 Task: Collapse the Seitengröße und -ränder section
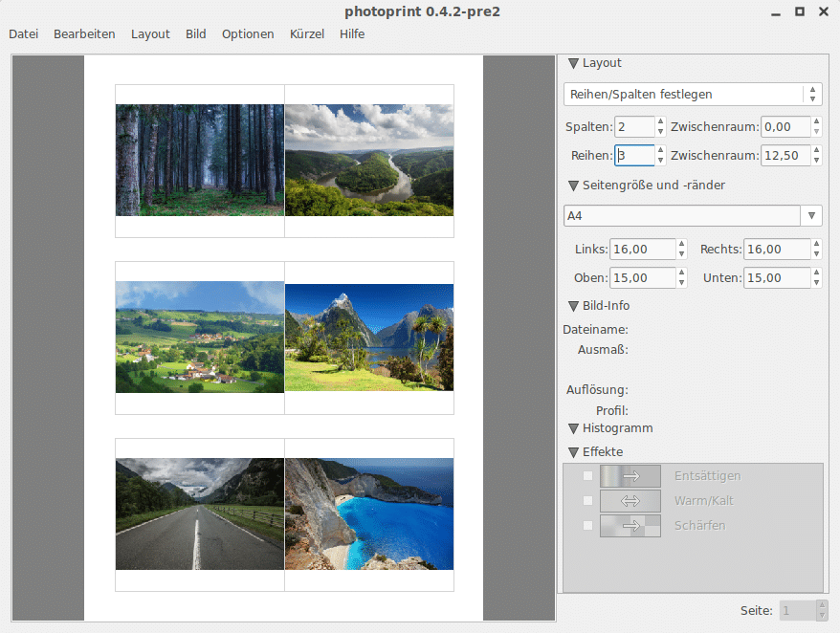573,186
